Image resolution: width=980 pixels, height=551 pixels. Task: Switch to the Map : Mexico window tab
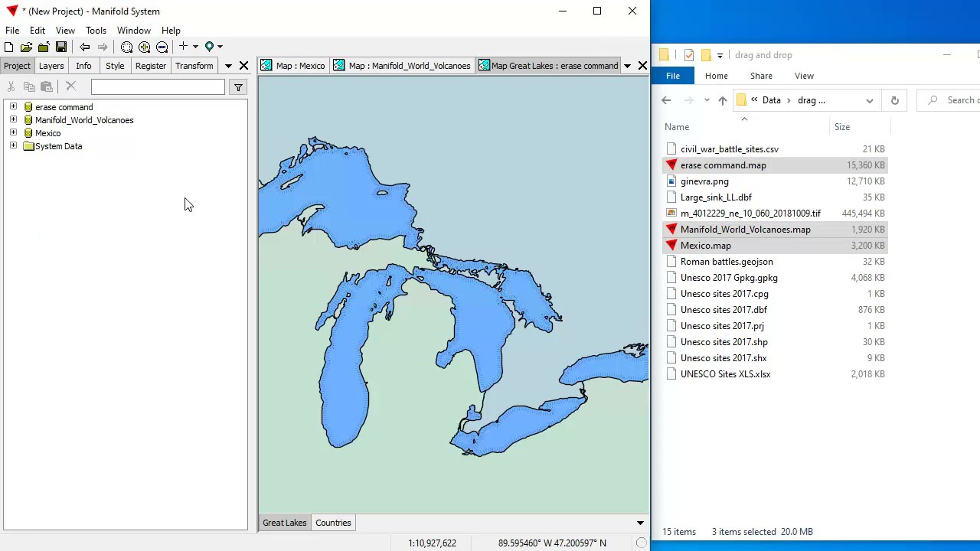point(293,66)
